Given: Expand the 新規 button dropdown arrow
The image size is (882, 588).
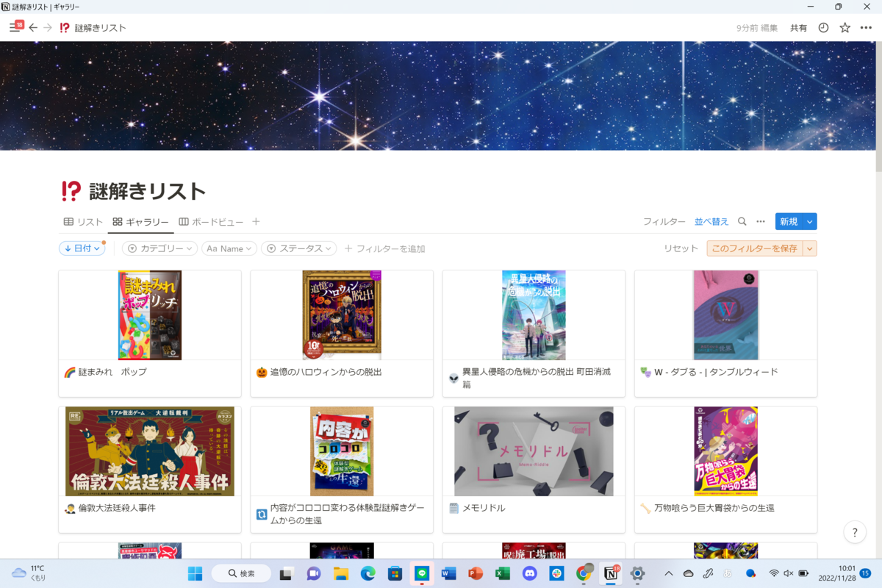Looking at the screenshot, I should tap(809, 221).
